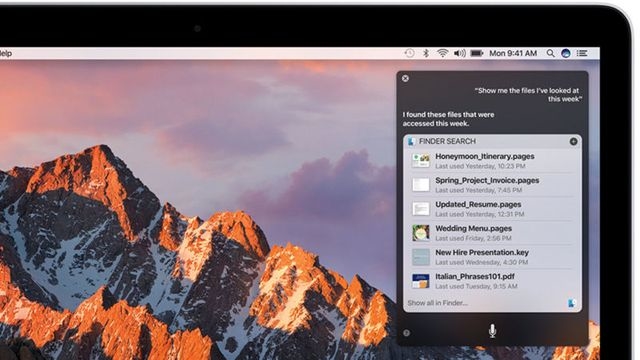Open the Help menu
Image resolution: width=640 pixels, height=360 pixels.
pyautogui.click(x=6, y=53)
